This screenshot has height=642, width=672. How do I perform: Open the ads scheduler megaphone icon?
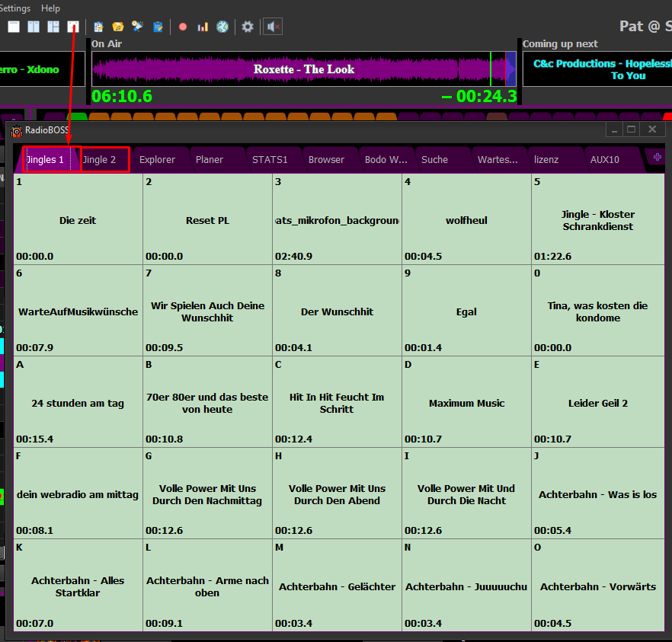(x=138, y=27)
